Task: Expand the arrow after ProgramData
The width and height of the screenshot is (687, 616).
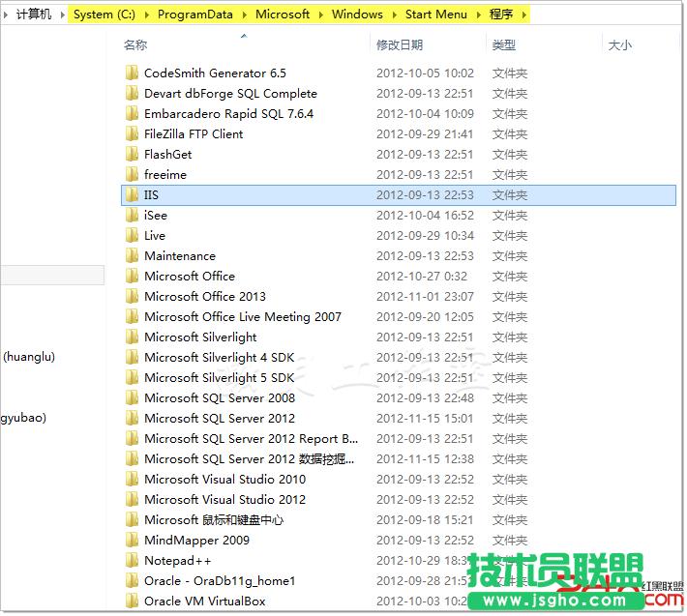Action: (x=245, y=15)
